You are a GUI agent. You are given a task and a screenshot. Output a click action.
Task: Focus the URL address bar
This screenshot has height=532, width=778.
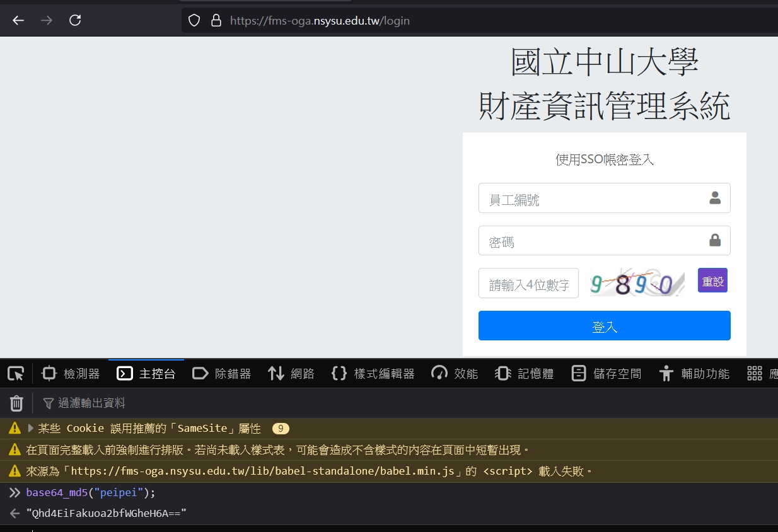[480, 20]
